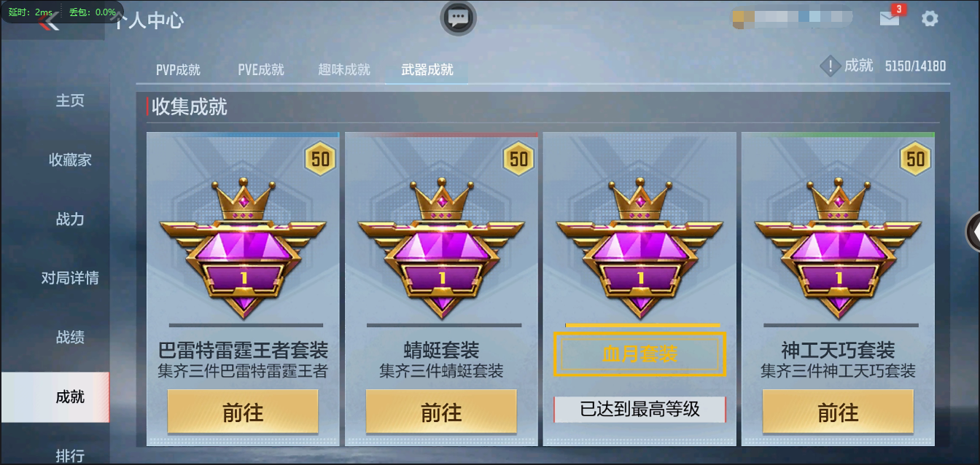Switch to the PVE成就 tab

point(261,70)
